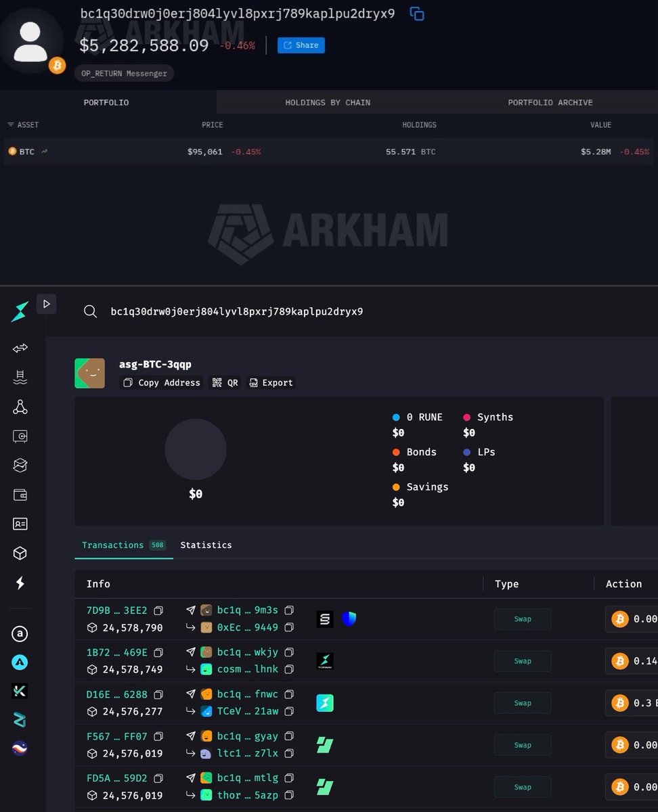The image size is (658, 812).
Task: Click the Arkham profile avatar picture
Action: (32, 42)
